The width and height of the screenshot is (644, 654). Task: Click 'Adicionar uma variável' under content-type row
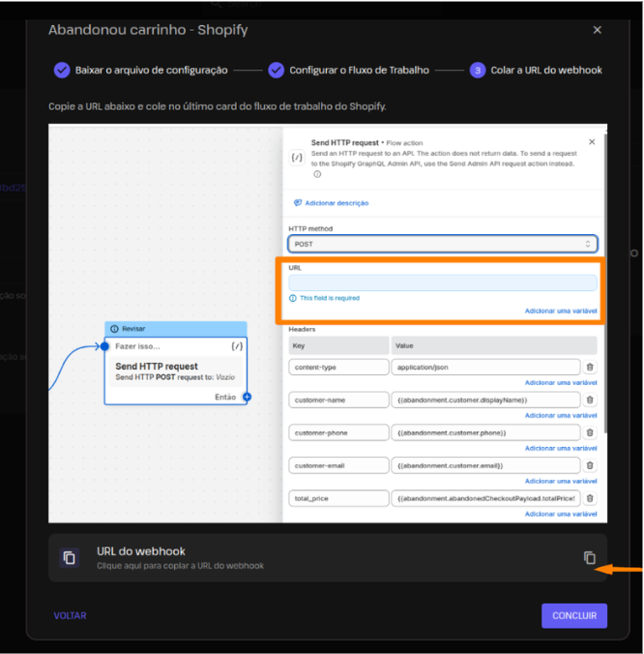(561, 382)
